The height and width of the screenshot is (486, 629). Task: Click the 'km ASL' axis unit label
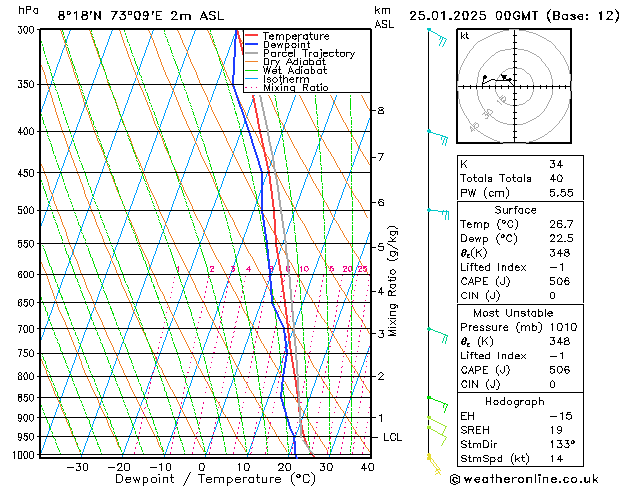384,17
